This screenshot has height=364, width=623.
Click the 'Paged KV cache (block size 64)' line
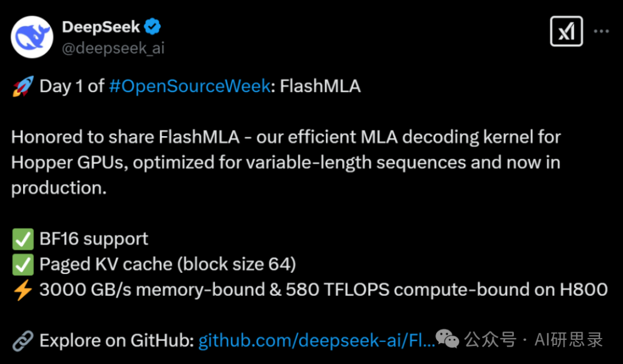168,265
